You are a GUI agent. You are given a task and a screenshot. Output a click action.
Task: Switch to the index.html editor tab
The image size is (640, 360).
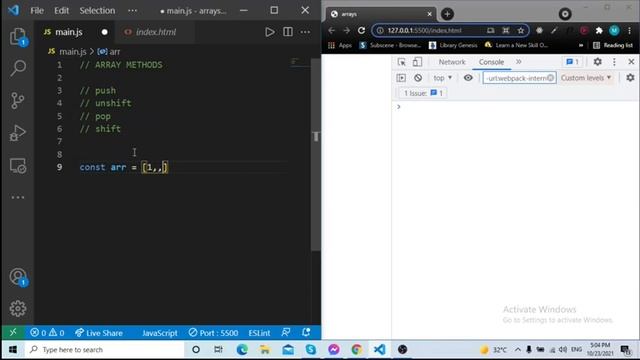click(156, 32)
